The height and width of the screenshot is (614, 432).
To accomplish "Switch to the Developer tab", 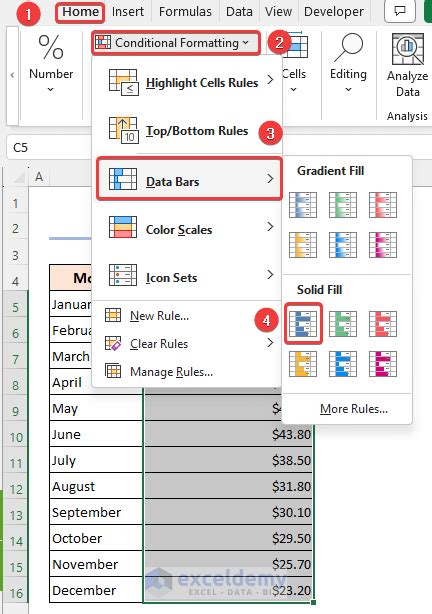I will coord(334,12).
